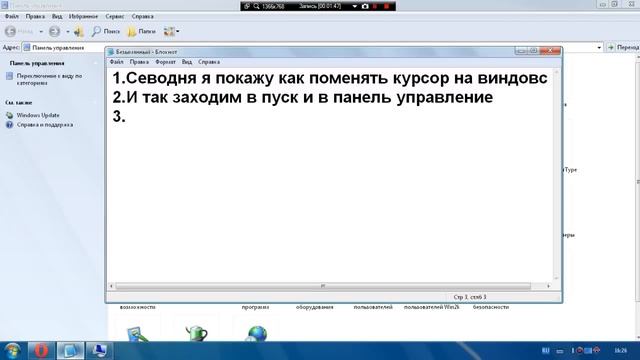Click the green watering can Control Panel icon

[197, 333]
